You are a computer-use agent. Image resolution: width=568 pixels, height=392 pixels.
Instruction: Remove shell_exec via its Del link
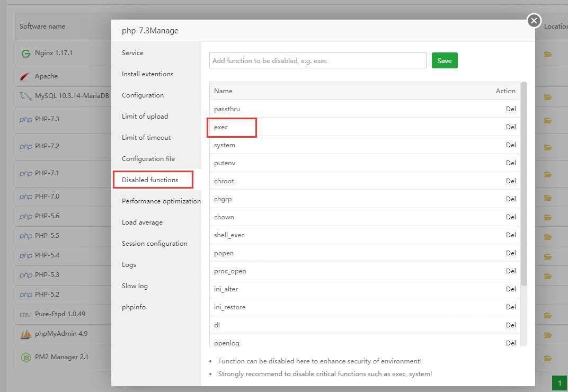point(510,235)
